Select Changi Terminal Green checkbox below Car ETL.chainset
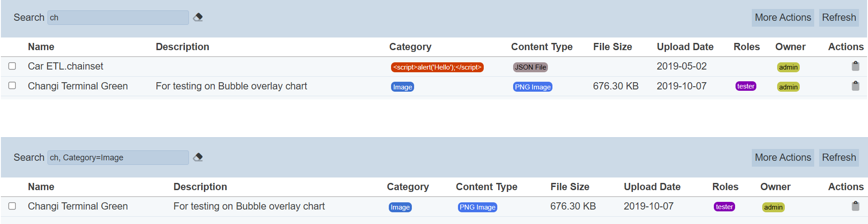Viewport: 868px width, 224px height. 12,86
